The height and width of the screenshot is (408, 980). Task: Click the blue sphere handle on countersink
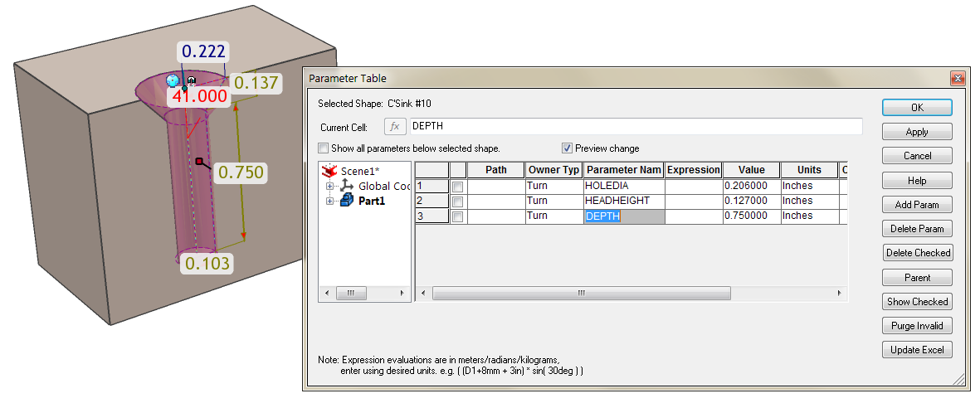[173, 80]
